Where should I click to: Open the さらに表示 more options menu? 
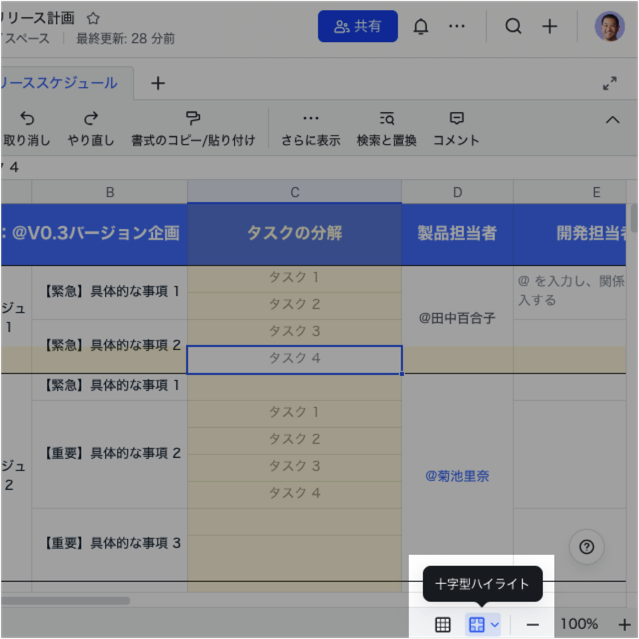tap(310, 119)
